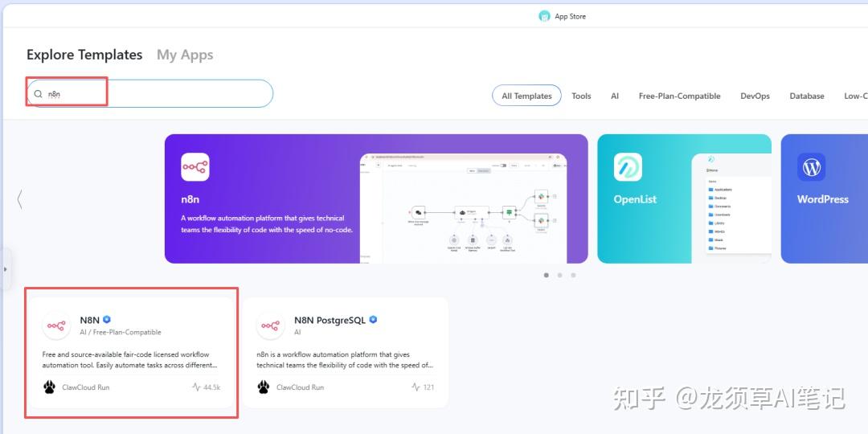Image resolution: width=868 pixels, height=434 pixels.
Task: Click the n8n workflow screenshot in the banner
Action: coord(464,209)
